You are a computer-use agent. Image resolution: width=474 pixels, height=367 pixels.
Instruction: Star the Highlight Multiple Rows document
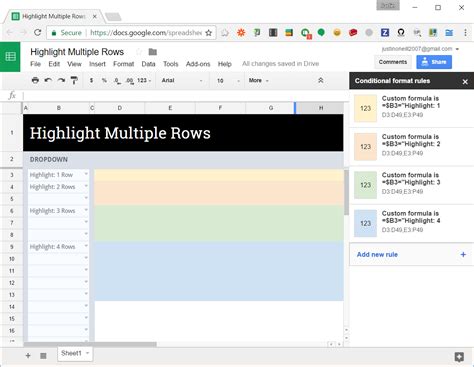coord(139,52)
